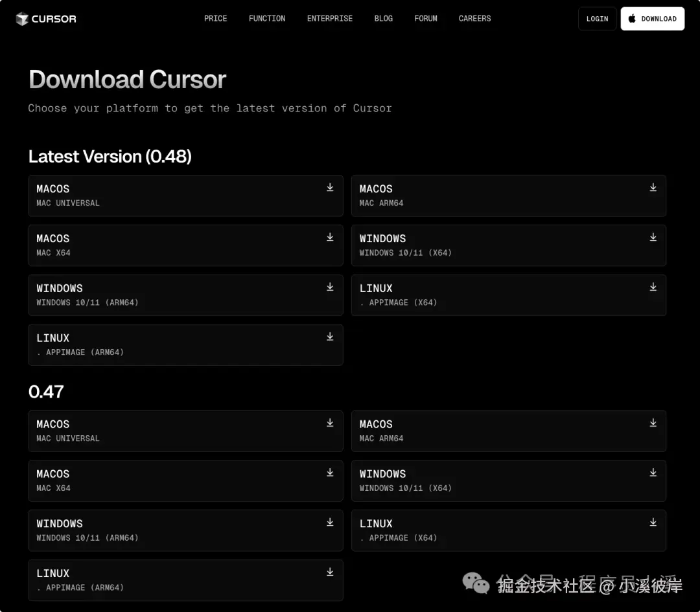Screen dimensions: 700x612
Task: Click the Choose your platform subtitle
Action: [210, 108]
